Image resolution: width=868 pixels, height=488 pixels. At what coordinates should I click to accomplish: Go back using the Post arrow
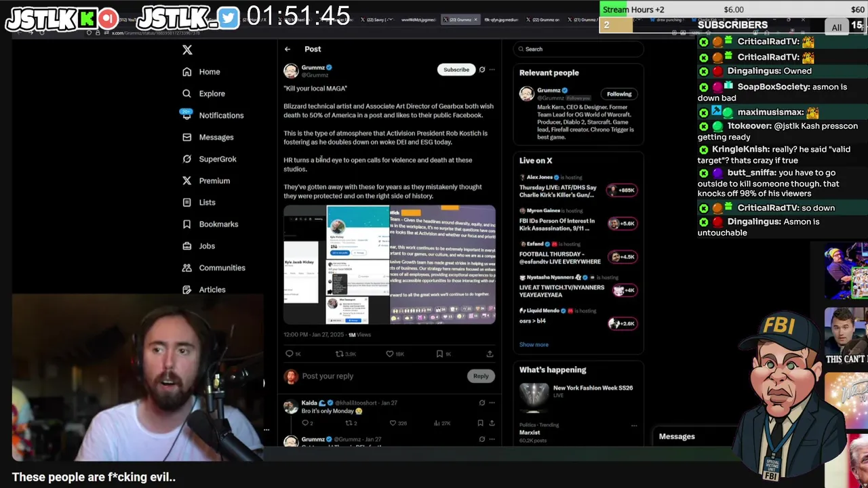[288, 49]
